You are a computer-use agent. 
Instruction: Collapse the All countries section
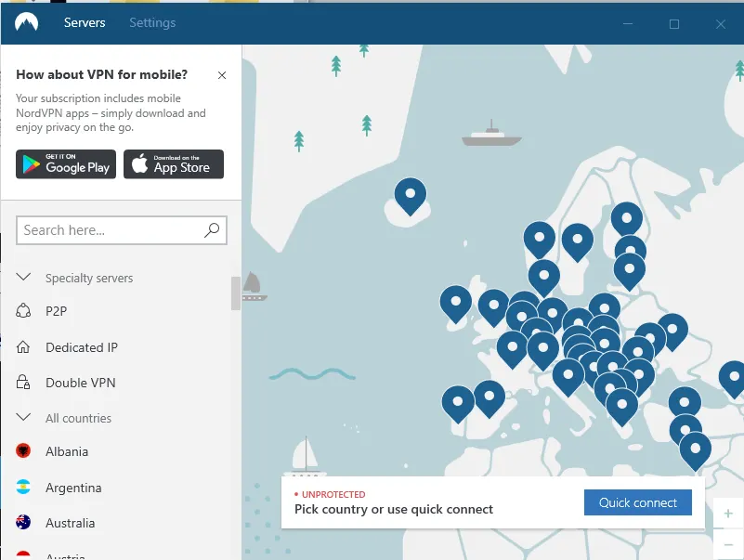tap(24, 418)
